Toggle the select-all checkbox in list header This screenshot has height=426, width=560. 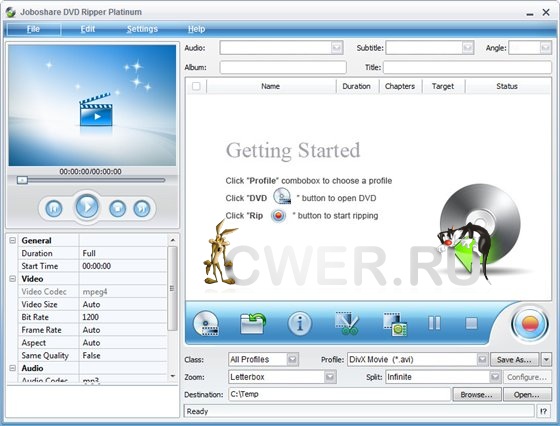tap(196, 86)
